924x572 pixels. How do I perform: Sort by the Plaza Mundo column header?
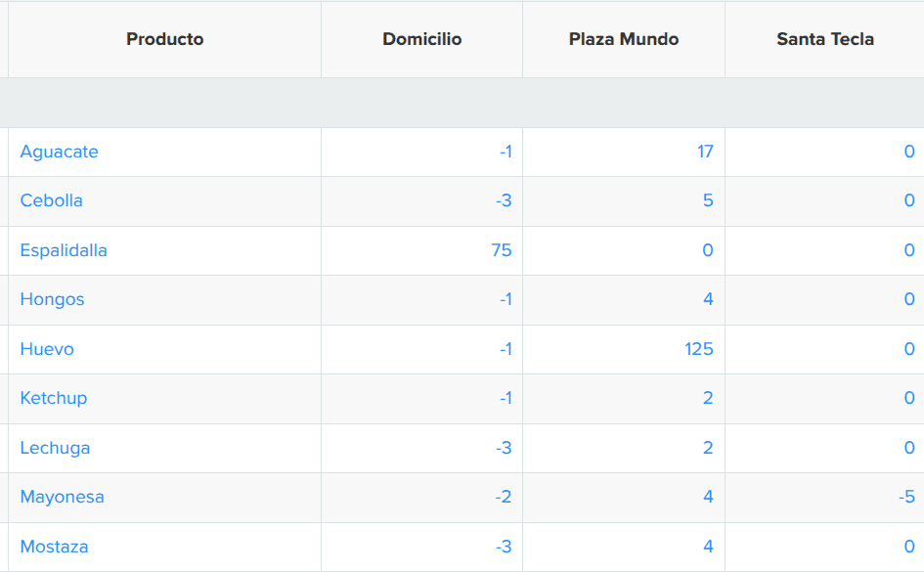coord(624,39)
